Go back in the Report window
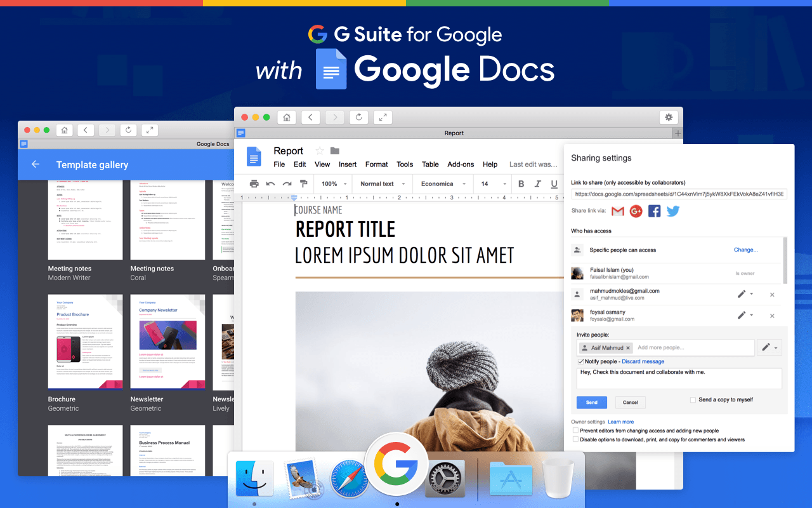Screen dimensions: 812x508 pos(311,117)
